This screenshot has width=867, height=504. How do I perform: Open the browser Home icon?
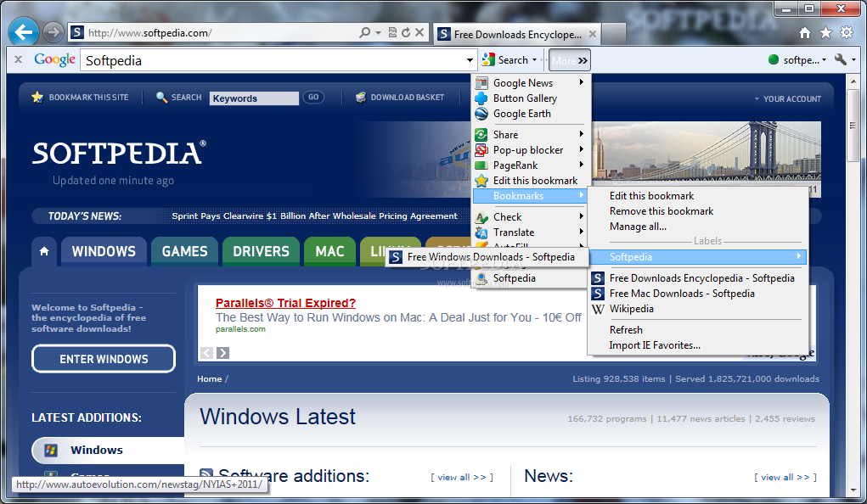coord(805,33)
